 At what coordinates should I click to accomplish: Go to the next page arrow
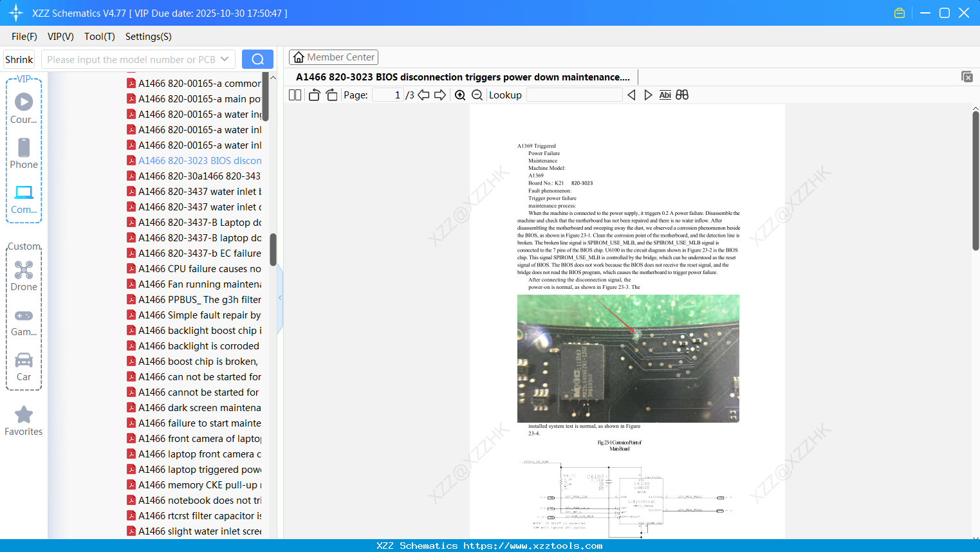point(440,95)
